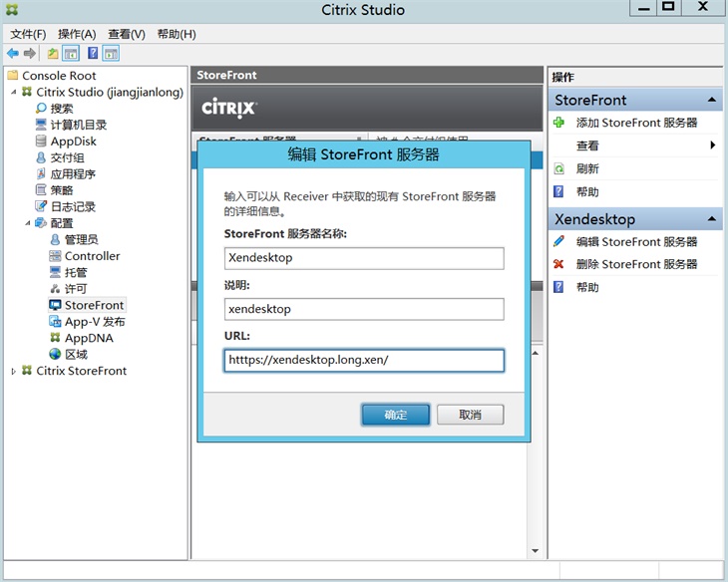The width and height of the screenshot is (728, 582).
Task: Click the green plus add StoreFront icon
Action: click(x=558, y=123)
